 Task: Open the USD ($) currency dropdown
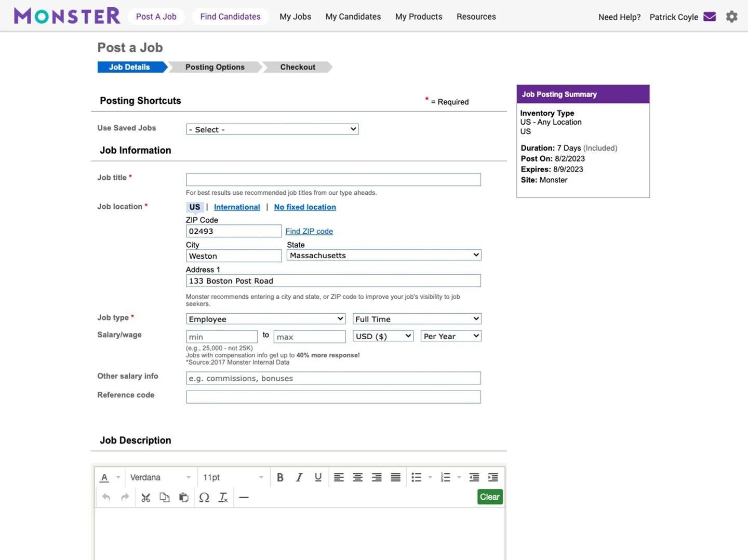(383, 336)
